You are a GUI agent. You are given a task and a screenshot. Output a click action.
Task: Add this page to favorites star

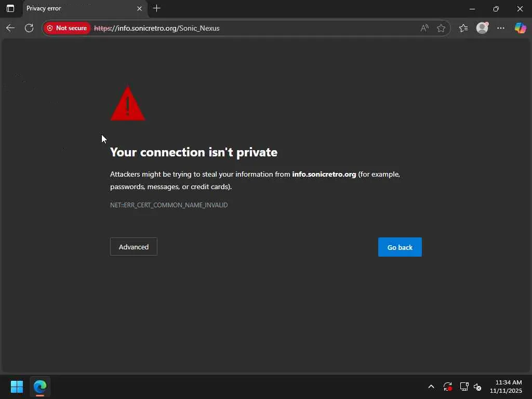click(x=441, y=28)
